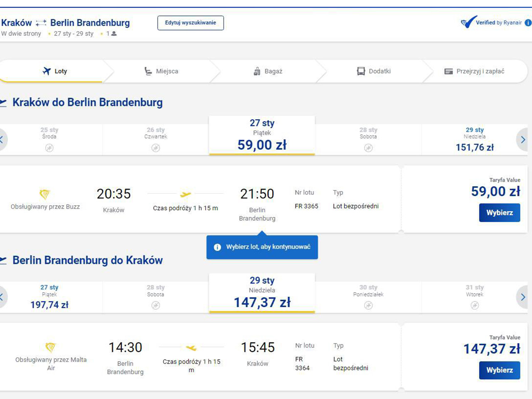Click the Ryanair harp logo for Buzz flight
Viewport: 532px width, 399px height.
coord(44,194)
